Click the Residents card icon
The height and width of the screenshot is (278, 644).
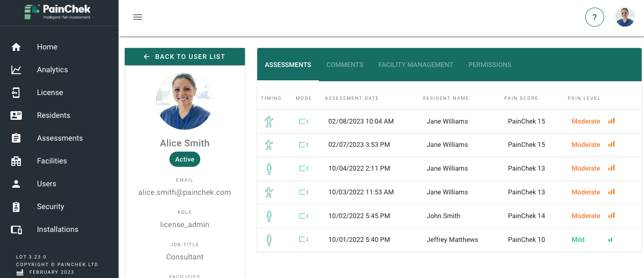coord(16,115)
